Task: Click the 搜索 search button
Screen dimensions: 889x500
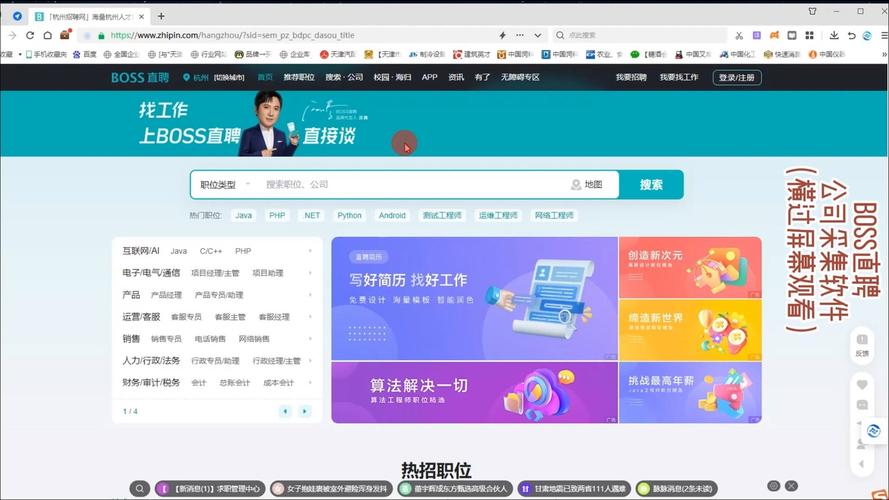Action: point(651,185)
